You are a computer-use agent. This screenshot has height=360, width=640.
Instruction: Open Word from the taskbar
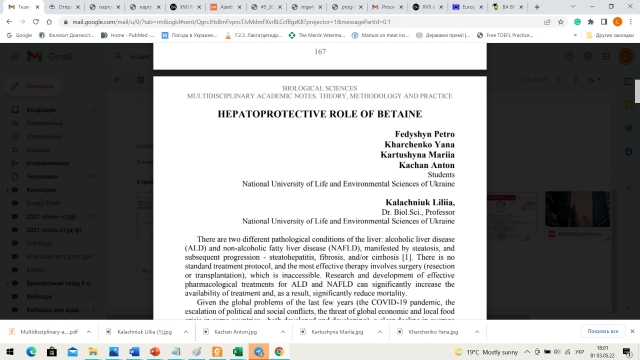134,351
